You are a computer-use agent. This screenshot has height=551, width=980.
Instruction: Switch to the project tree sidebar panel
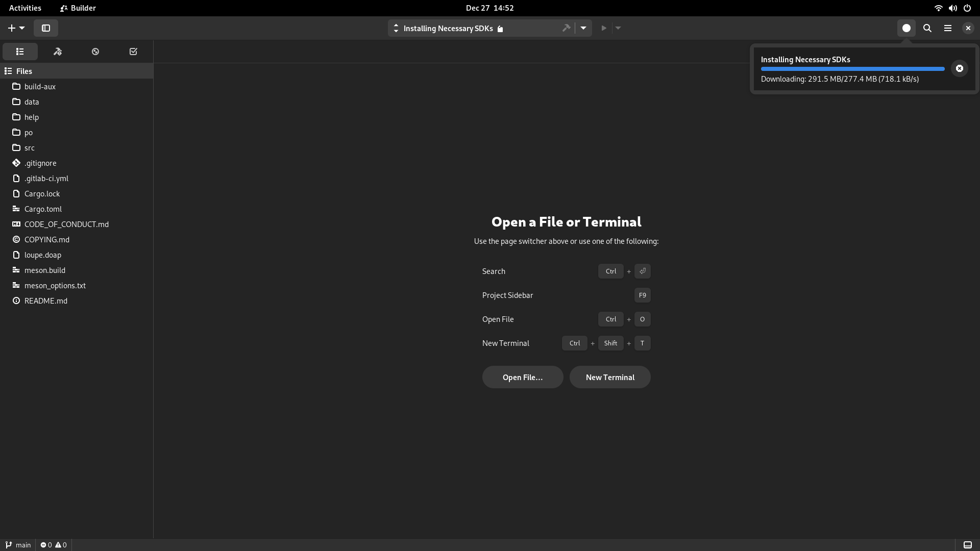coord(20,52)
